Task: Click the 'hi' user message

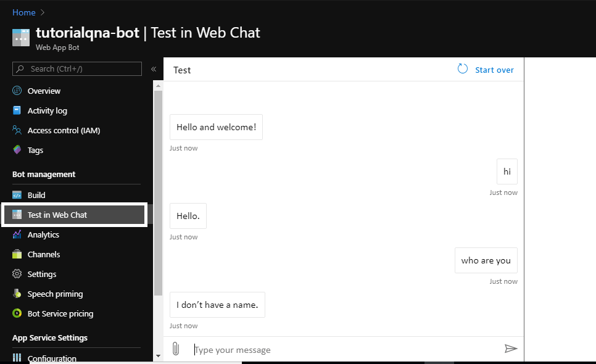Action: (507, 172)
